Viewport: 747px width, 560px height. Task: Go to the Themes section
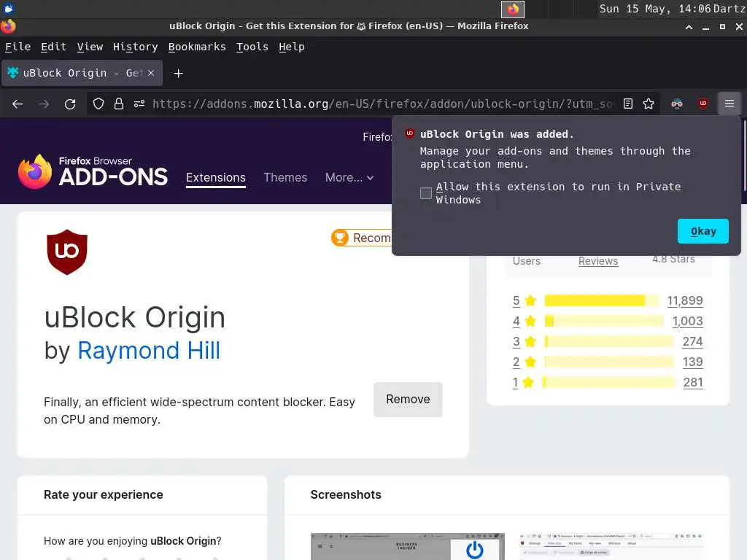click(x=285, y=178)
